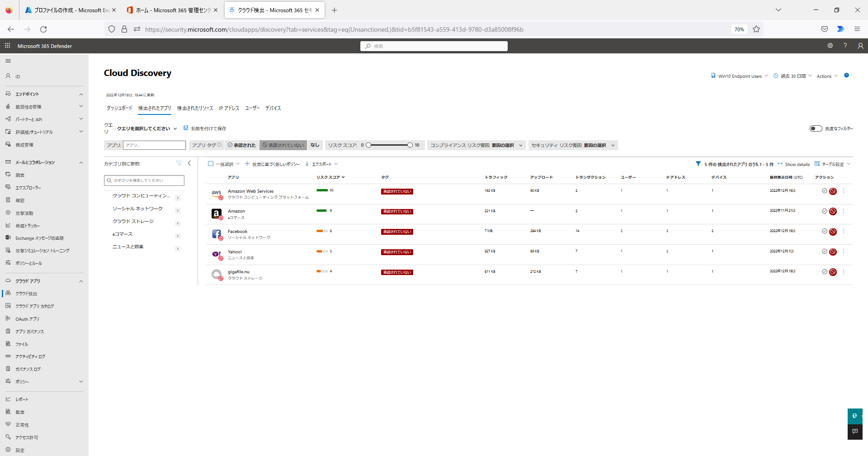Open the feedback chat icon at bottom right

click(x=855, y=432)
